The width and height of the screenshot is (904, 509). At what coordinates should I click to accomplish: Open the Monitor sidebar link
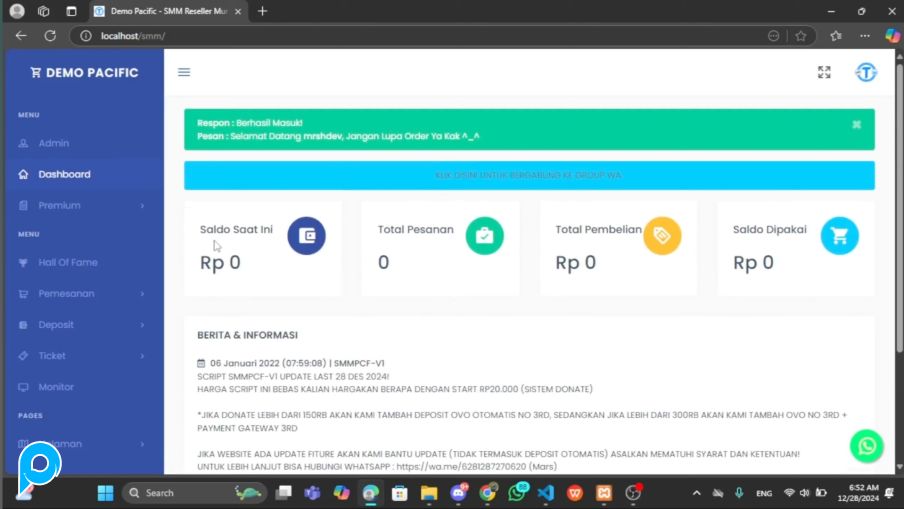pos(56,387)
